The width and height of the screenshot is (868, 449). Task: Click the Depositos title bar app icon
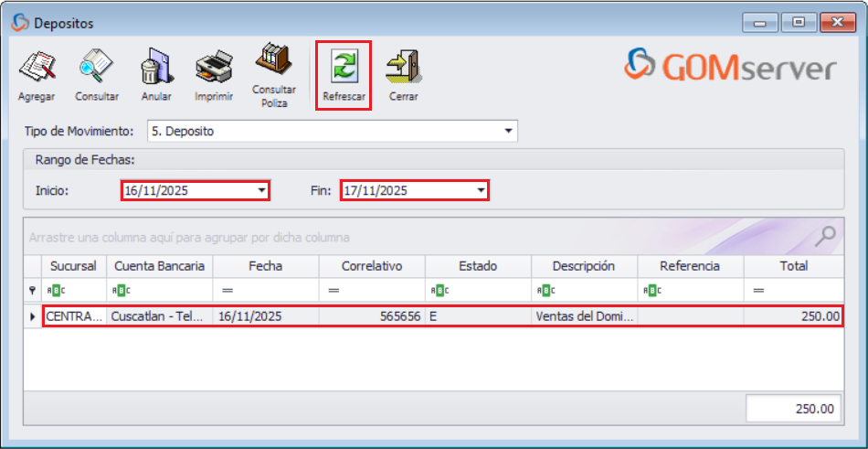(19, 23)
